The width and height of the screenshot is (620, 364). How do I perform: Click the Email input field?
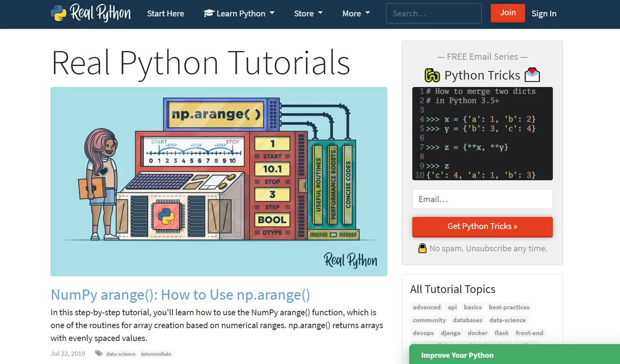point(482,199)
